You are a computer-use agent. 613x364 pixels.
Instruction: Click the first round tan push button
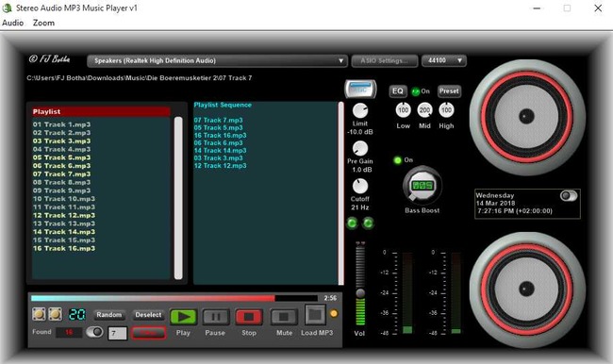click(x=39, y=314)
